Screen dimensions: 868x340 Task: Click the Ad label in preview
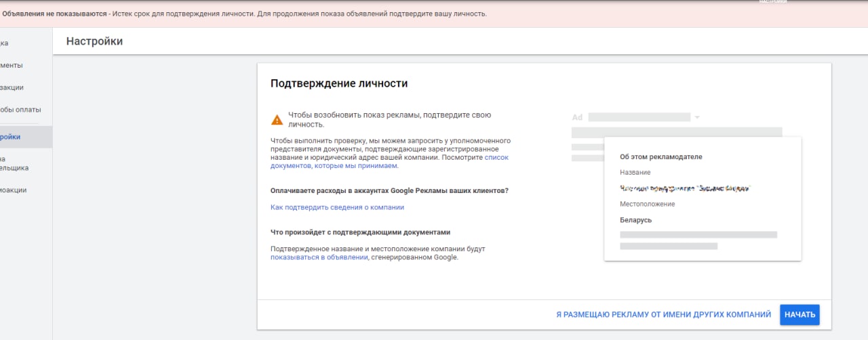[x=577, y=117]
